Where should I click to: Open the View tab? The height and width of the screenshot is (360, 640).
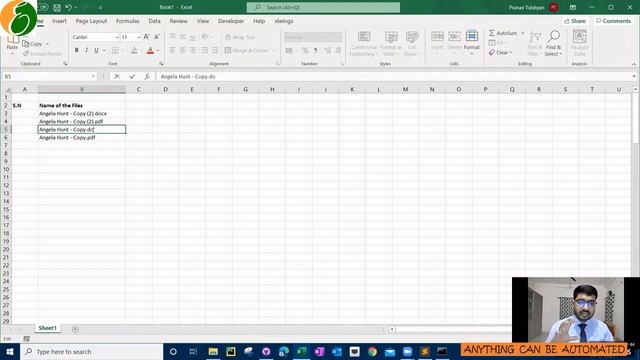(203, 21)
